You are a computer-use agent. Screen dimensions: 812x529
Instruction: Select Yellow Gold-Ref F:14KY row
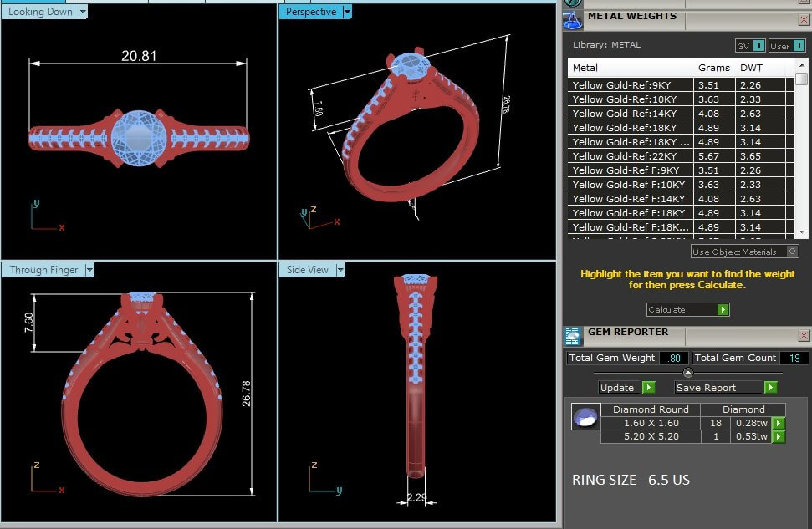pyautogui.click(x=681, y=199)
